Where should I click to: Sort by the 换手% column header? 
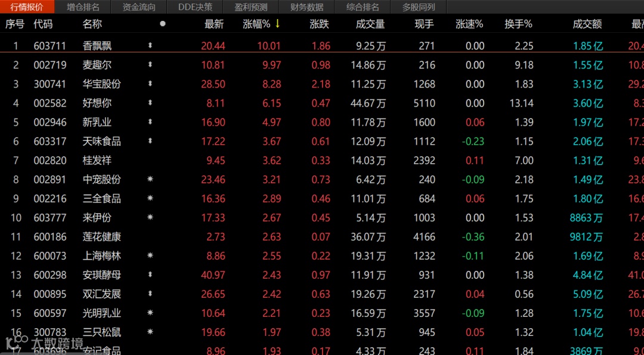coord(518,24)
